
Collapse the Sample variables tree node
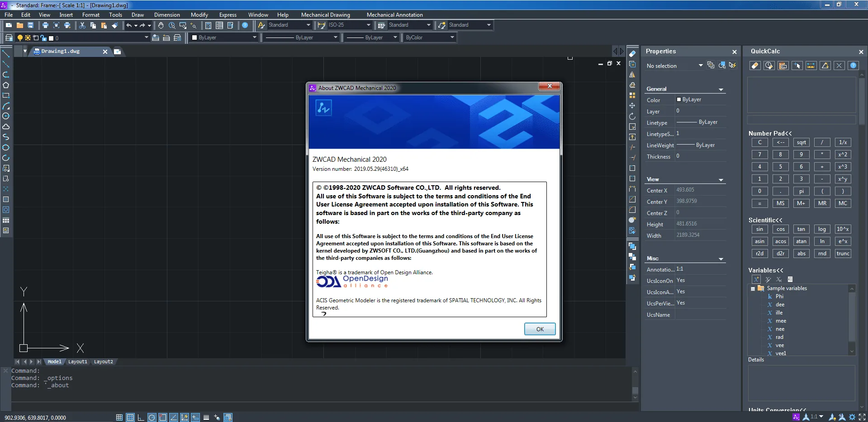click(753, 289)
